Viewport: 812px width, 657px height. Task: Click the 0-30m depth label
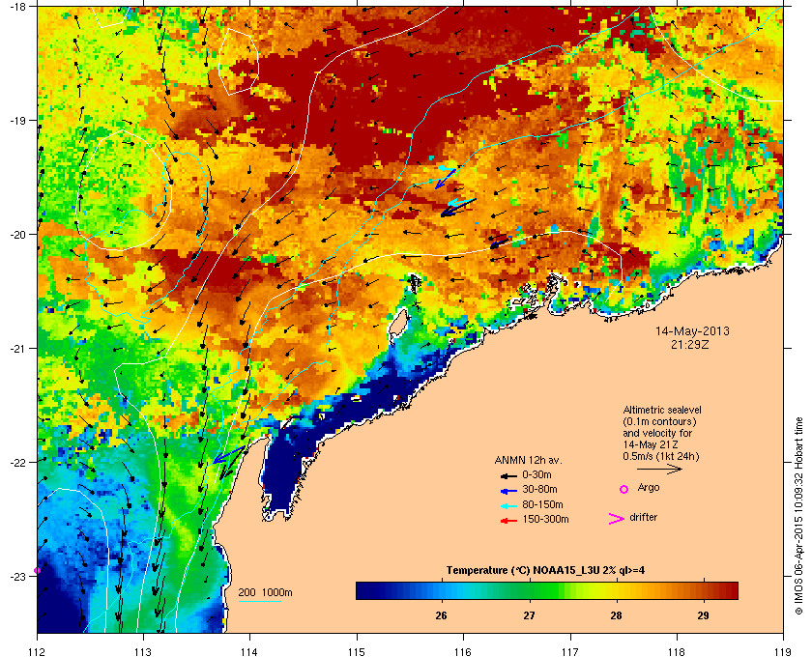pos(536,474)
